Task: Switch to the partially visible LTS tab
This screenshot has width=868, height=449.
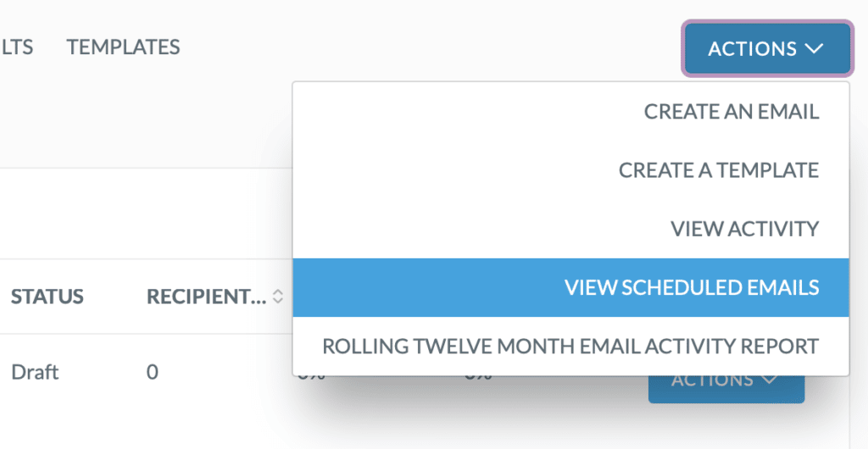Action: (x=17, y=47)
